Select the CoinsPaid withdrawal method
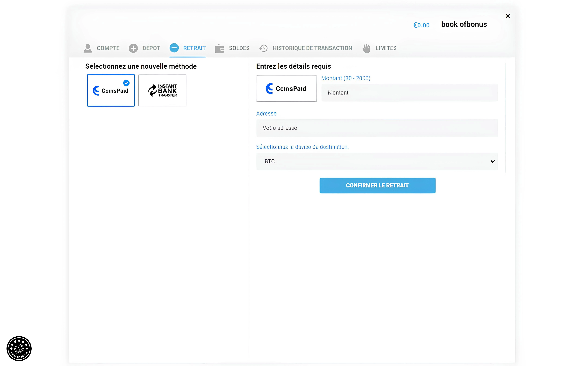 pyautogui.click(x=111, y=90)
